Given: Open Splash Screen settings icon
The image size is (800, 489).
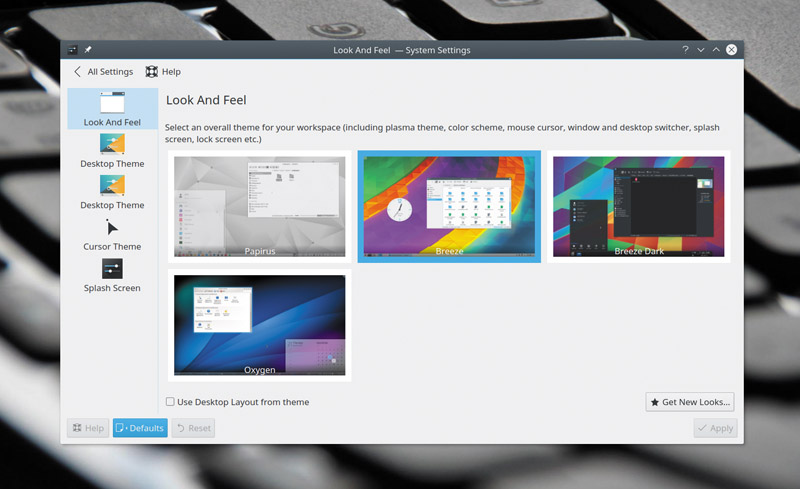Looking at the screenshot, I should 112,268.
